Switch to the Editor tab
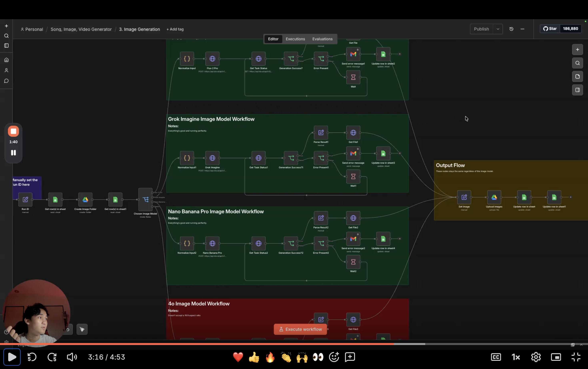 (x=273, y=39)
